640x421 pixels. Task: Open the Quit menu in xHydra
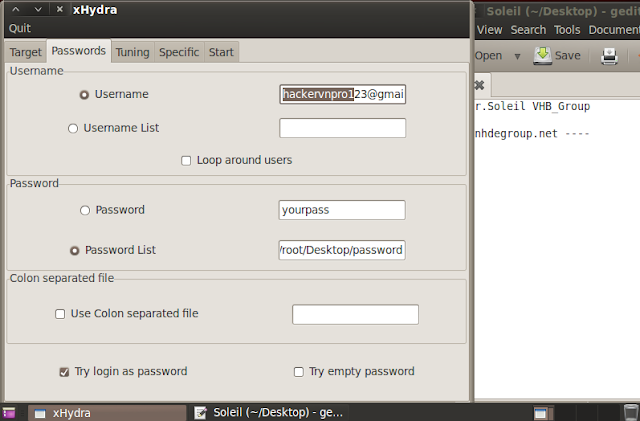(x=20, y=28)
